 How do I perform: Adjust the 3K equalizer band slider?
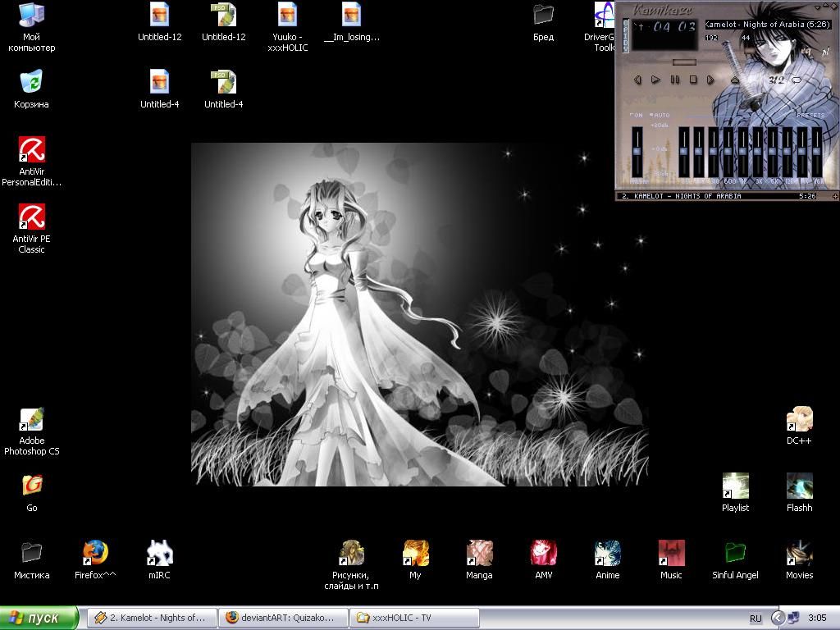(x=758, y=152)
